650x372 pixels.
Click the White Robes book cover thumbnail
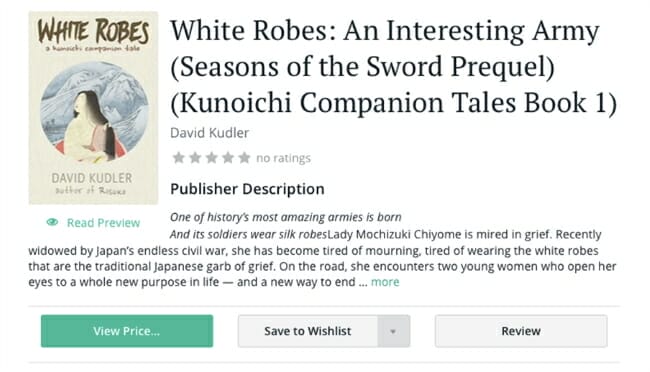pos(93,108)
